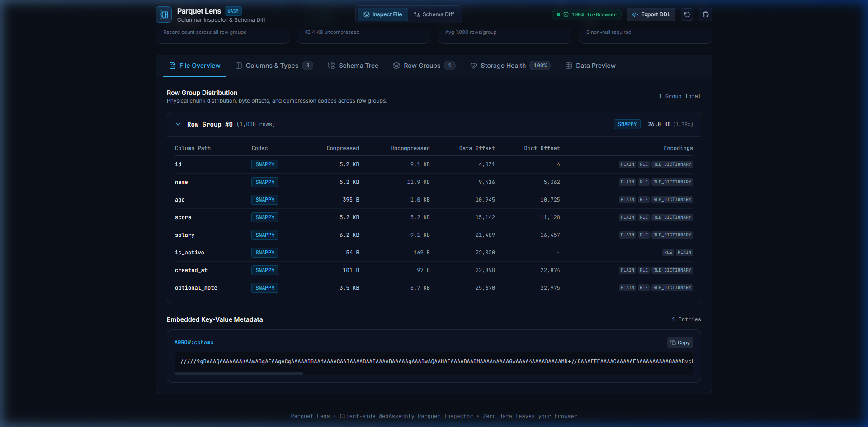Collapse Row Group #0 chevron
Image resolution: width=868 pixels, height=427 pixels.
click(x=178, y=124)
